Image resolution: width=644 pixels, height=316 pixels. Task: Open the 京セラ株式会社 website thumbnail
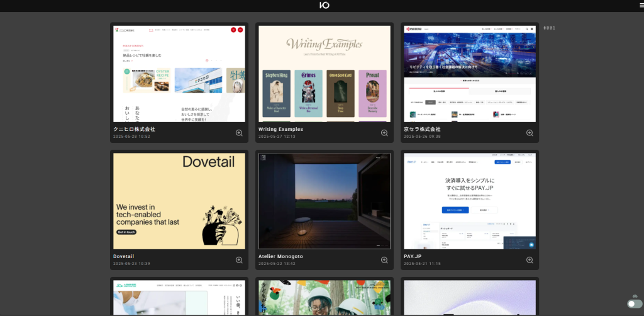[x=470, y=74]
